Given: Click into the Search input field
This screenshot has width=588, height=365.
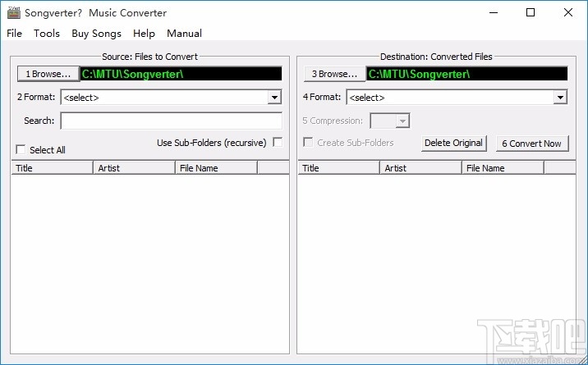Looking at the screenshot, I should [x=172, y=121].
